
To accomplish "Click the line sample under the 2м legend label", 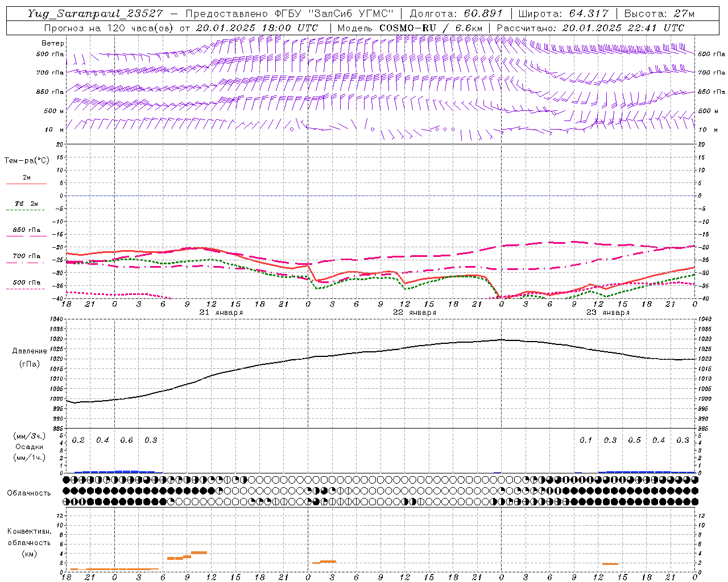I will [26, 184].
